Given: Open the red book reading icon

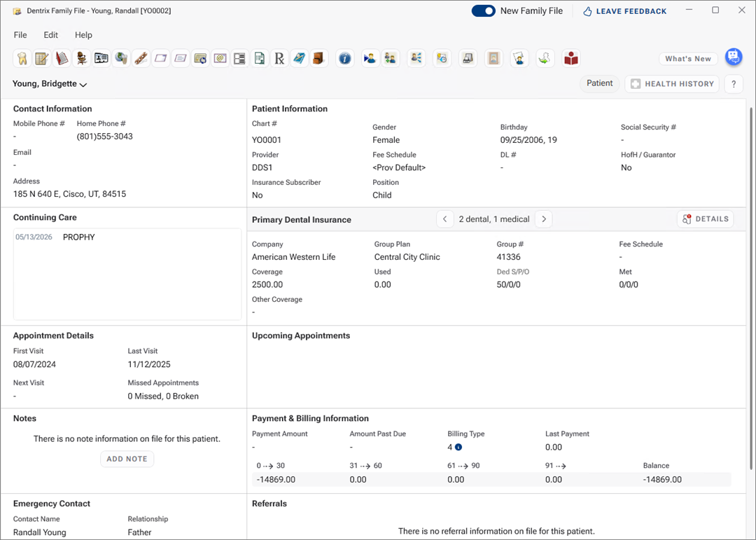Looking at the screenshot, I should pos(571,59).
